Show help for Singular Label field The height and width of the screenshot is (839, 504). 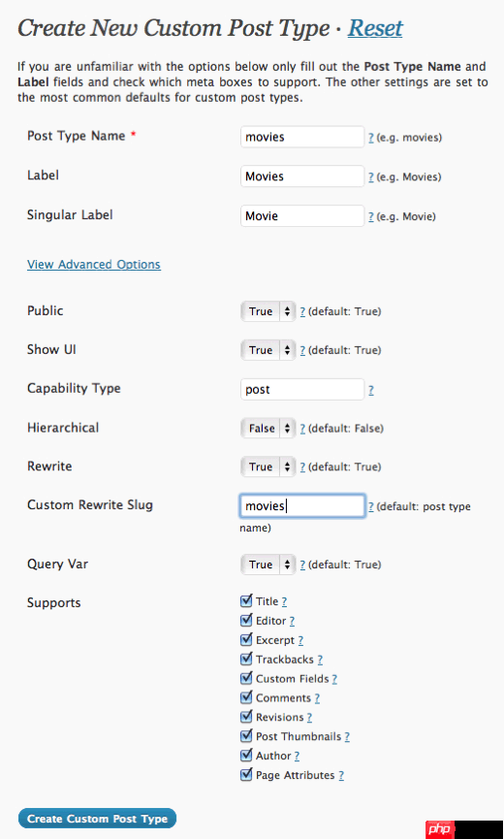click(x=371, y=216)
